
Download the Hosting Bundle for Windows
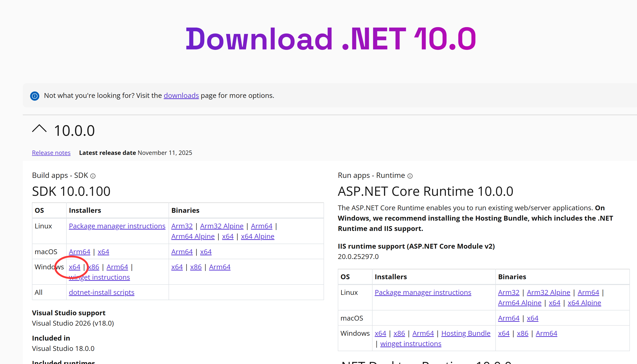tap(465, 333)
